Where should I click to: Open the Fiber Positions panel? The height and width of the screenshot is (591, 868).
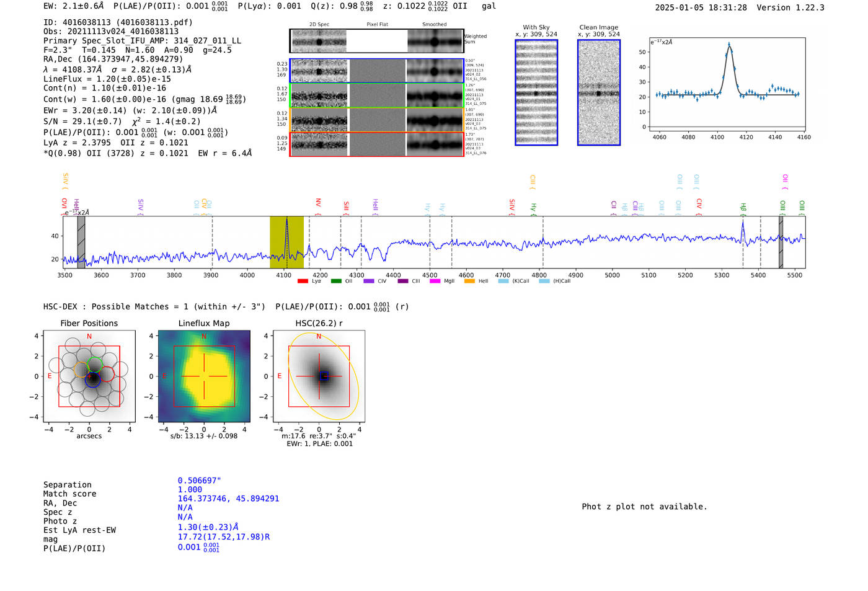(89, 376)
